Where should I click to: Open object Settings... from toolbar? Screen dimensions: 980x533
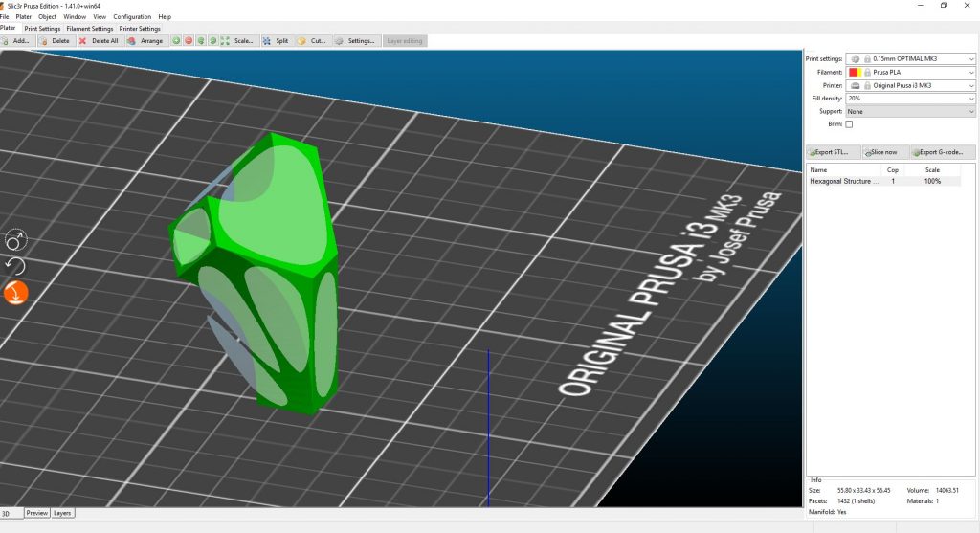point(355,40)
